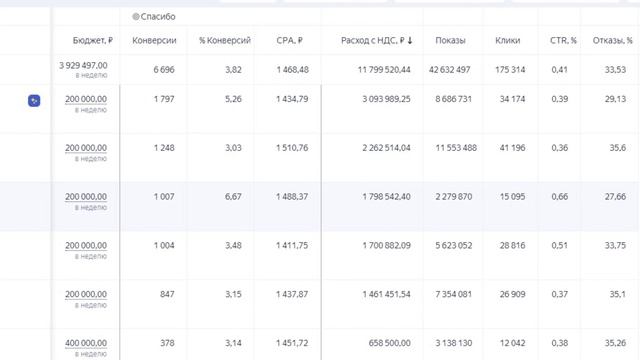Click the CPA, ₽ column header

(x=289, y=40)
